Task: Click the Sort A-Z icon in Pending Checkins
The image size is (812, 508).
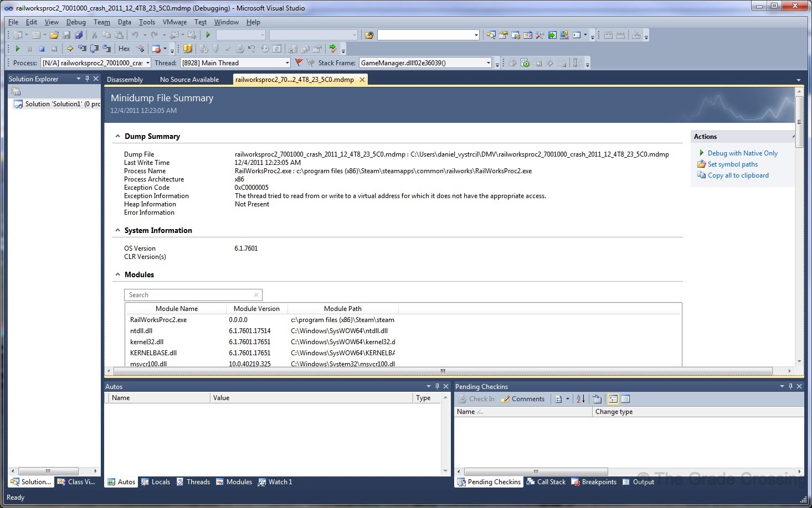Action: pyautogui.click(x=580, y=399)
